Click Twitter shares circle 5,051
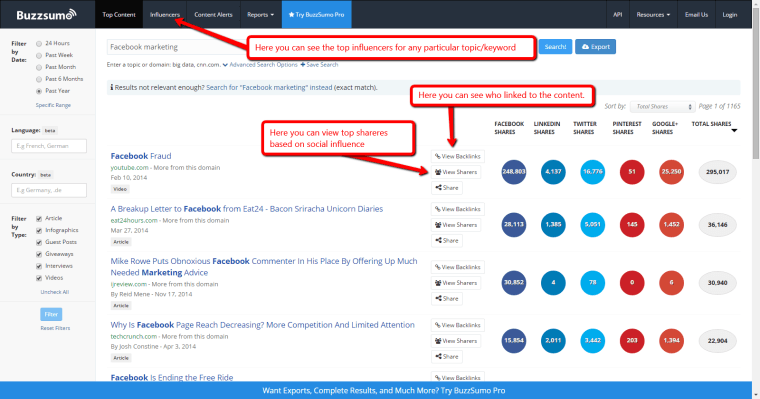 coord(592,224)
